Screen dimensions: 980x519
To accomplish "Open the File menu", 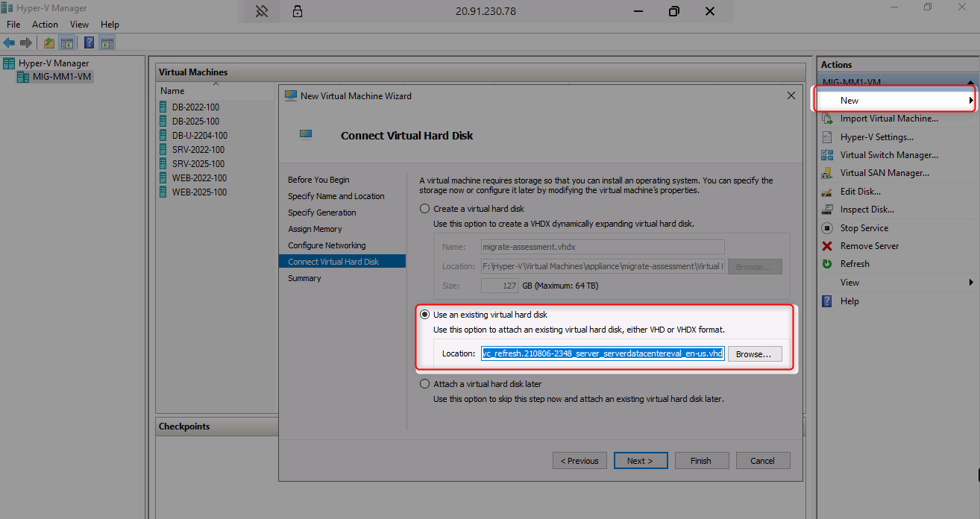I will [x=13, y=25].
